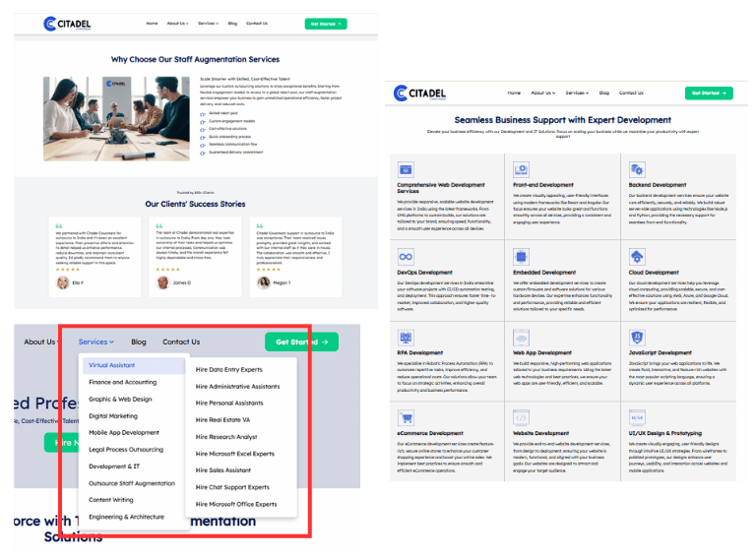Select Content Writing menu item
Image resolution: width=756 pixels, height=559 pixels.
click(111, 500)
